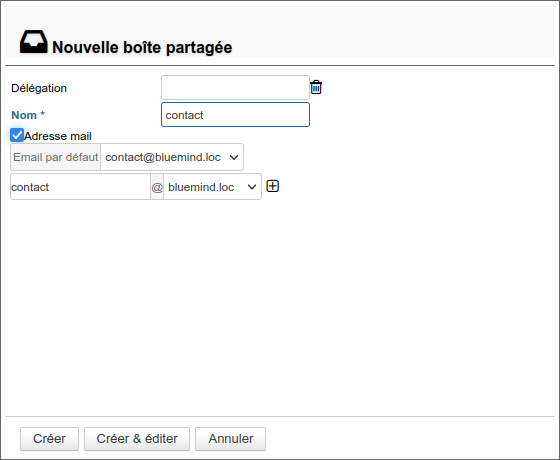Click the @ separator symbol
The width and height of the screenshot is (560, 460).
point(157,187)
